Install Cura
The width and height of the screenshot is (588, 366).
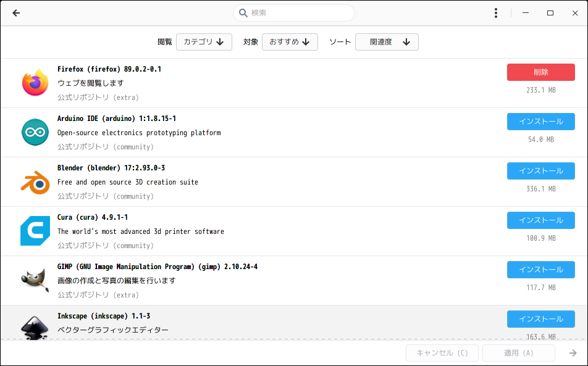(541, 220)
